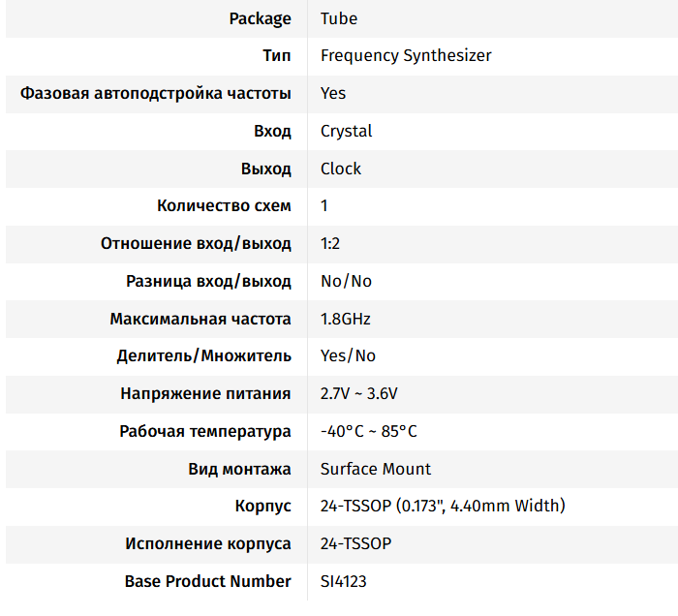The image size is (678, 616).
Task: Click the 'Делитель/Множитель' label
Action: [203, 355]
